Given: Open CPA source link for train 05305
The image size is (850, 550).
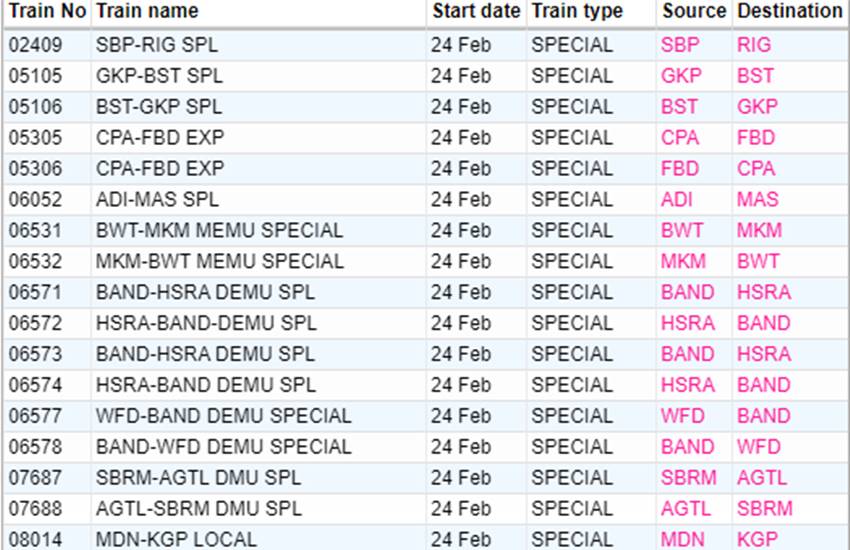Looking at the screenshot, I should tap(680, 138).
